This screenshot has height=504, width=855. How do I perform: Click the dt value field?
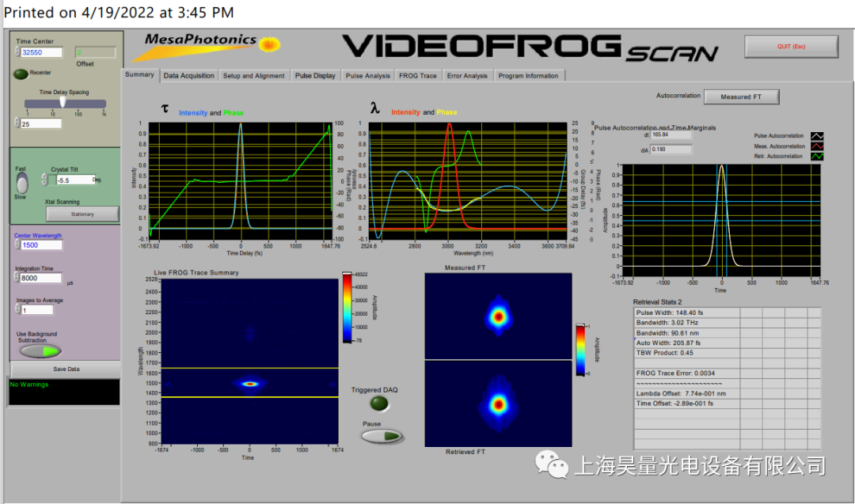point(671,135)
